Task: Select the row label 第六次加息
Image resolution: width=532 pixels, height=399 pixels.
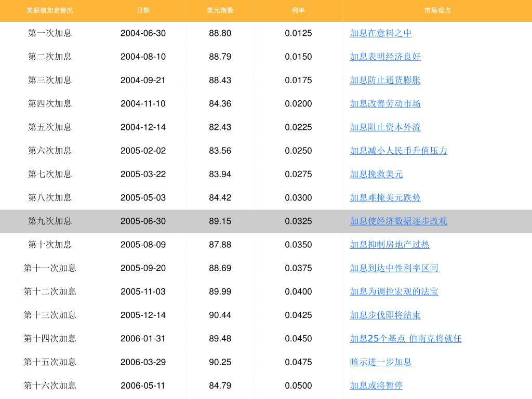Action: [x=50, y=151]
